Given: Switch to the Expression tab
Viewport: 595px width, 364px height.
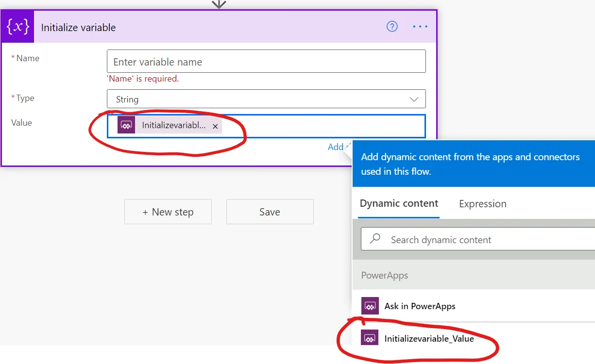Looking at the screenshot, I should (482, 204).
